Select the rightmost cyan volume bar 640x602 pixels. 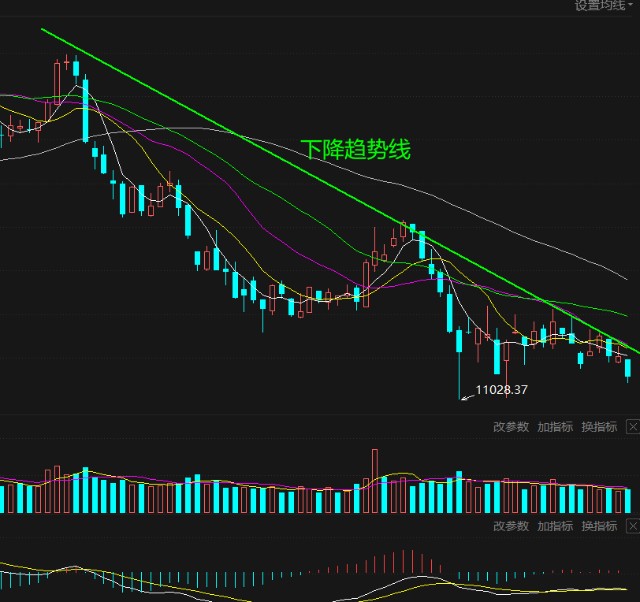[629, 500]
